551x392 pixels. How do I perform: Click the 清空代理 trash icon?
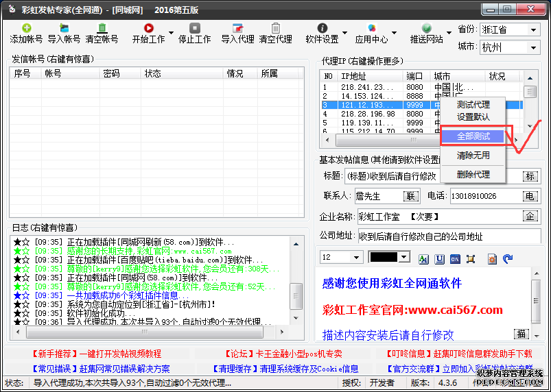276,28
